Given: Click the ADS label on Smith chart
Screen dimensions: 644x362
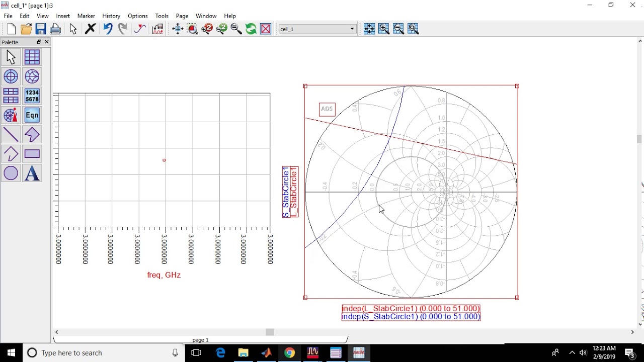Looking at the screenshot, I should tap(327, 109).
